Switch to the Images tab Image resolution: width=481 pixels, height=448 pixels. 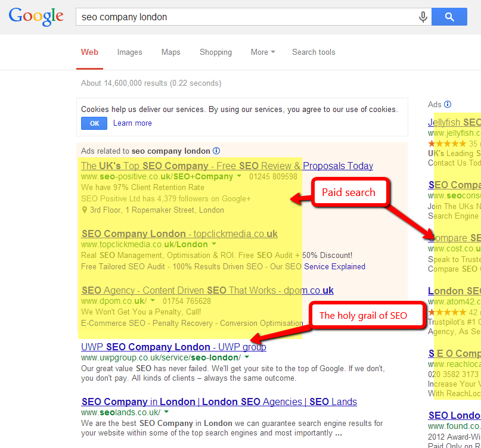[129, 52]
